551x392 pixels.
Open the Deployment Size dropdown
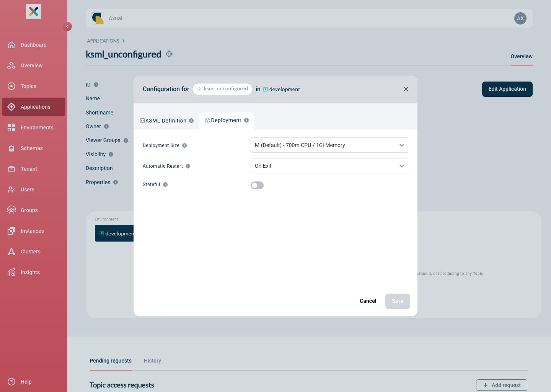(329, 145)
